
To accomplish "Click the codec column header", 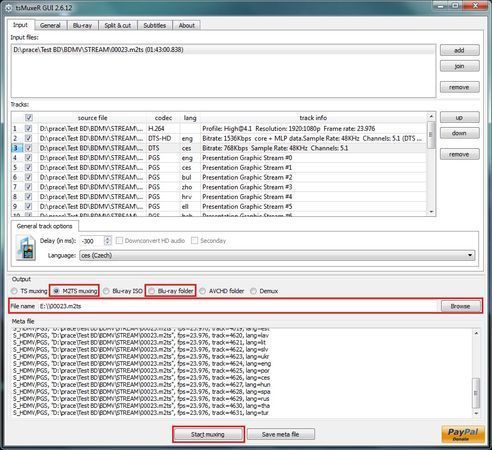I will pos(163,118).
